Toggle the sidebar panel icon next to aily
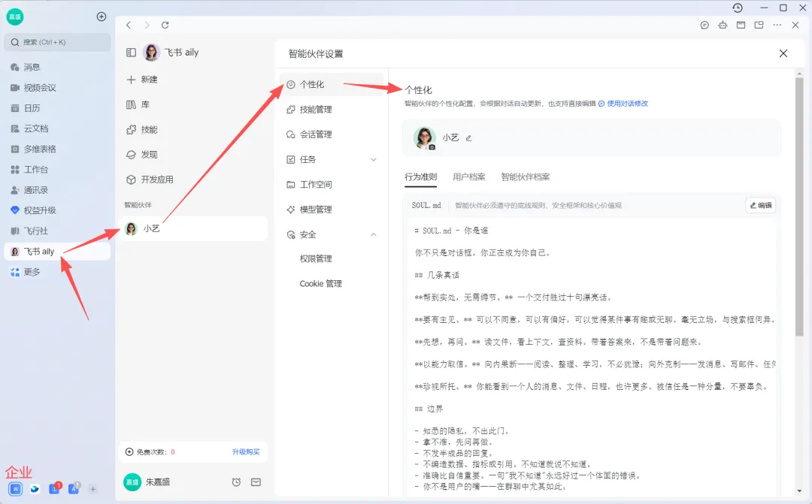The height and width of the screenshot is (504, 812). pos(131,53)
